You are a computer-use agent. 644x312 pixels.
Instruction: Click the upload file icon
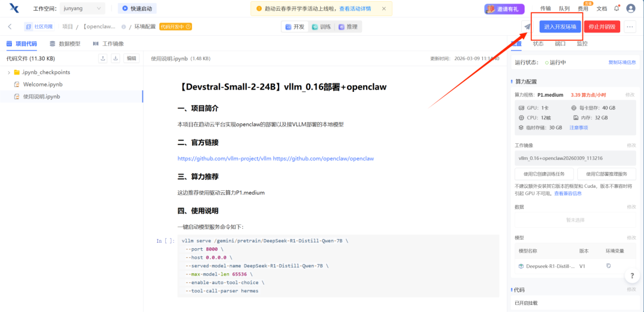[103, 58]
